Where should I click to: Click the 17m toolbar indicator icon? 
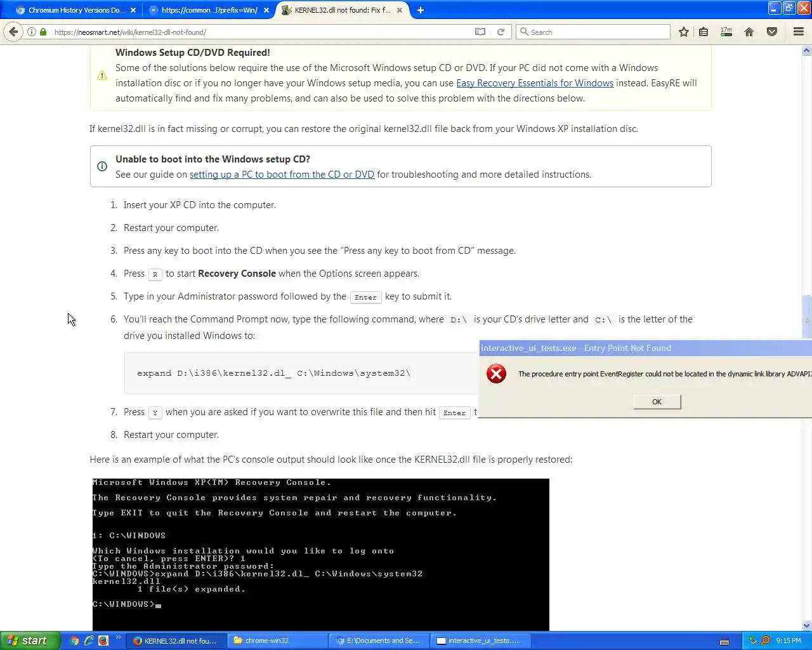tap(726, 32)
